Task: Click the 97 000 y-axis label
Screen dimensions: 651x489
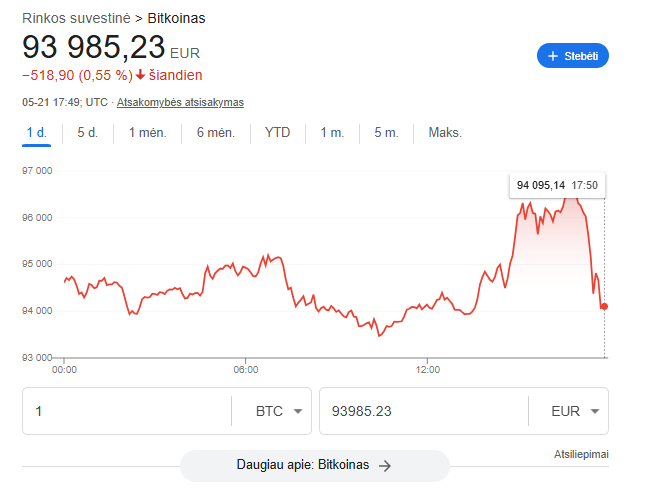Action: click(x=37, y=171)
